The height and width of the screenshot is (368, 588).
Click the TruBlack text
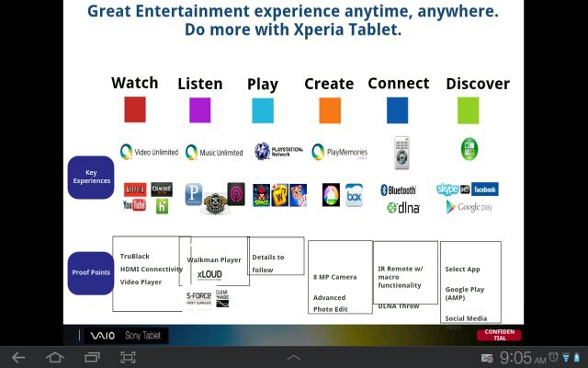pyautogui.click(x=135, y=256)
